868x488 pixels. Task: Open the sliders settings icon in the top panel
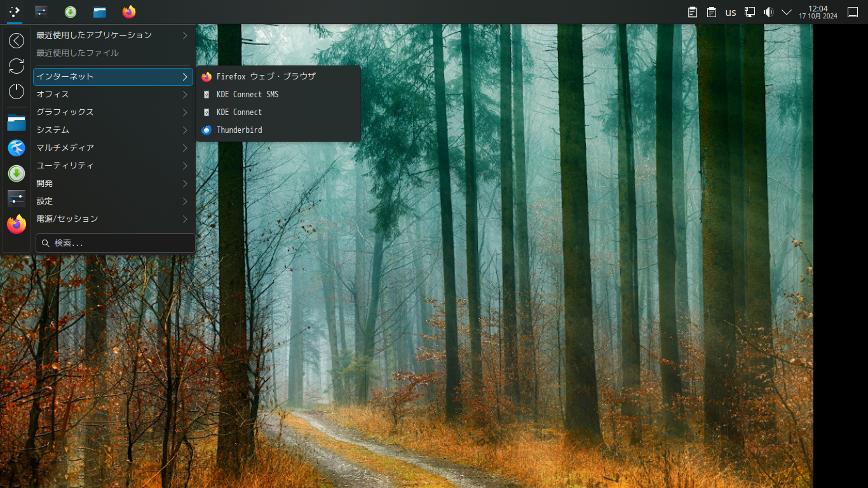click(41, 11)
